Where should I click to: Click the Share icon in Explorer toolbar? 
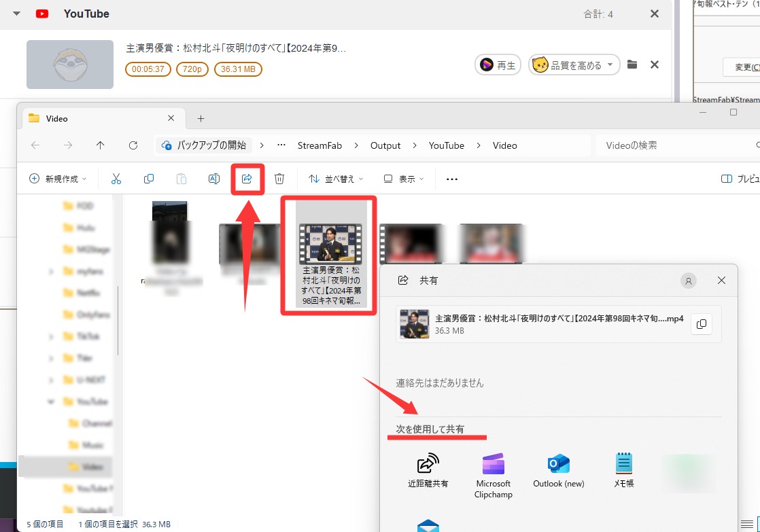tap(247, 179)
